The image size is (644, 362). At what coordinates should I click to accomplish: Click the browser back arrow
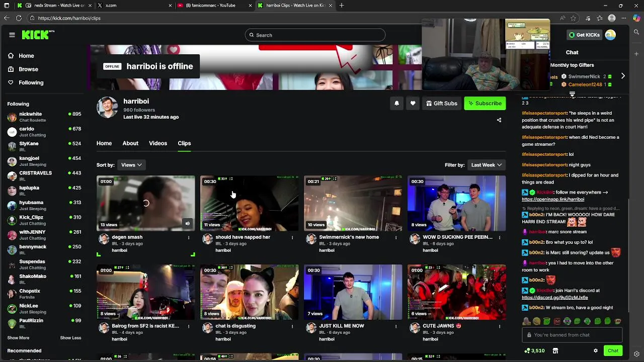pos(7,18)
